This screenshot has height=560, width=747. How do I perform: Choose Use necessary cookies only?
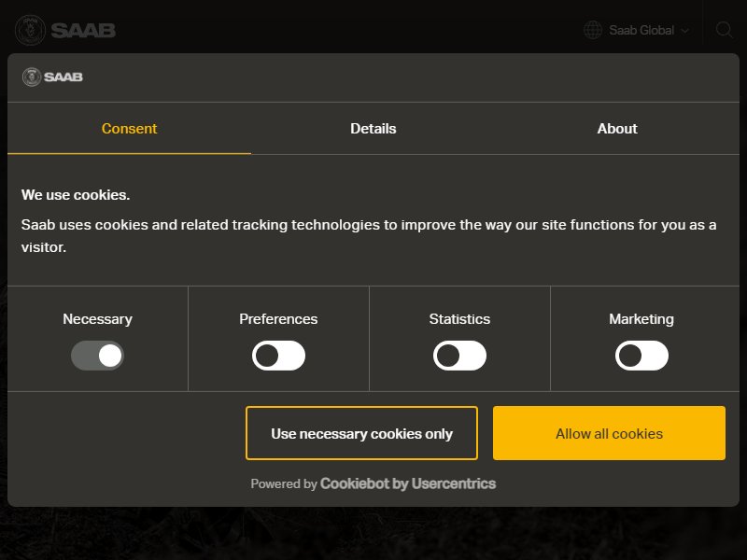point(361,433)
